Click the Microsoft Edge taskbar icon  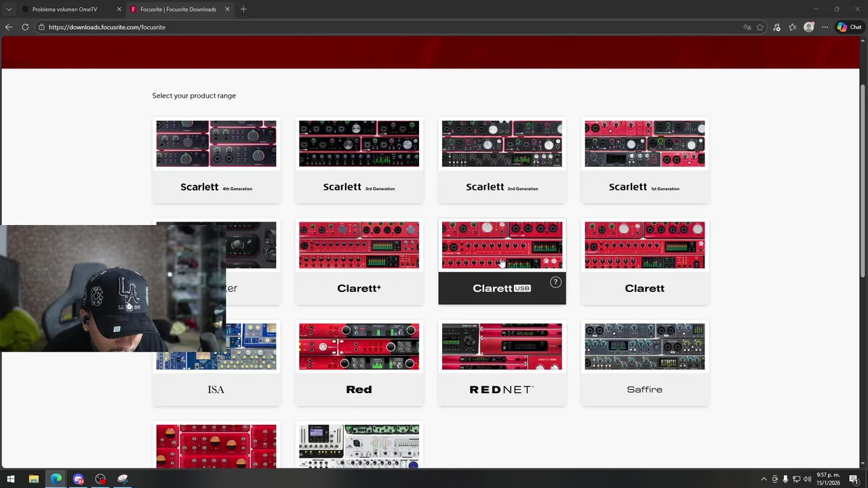56,479
